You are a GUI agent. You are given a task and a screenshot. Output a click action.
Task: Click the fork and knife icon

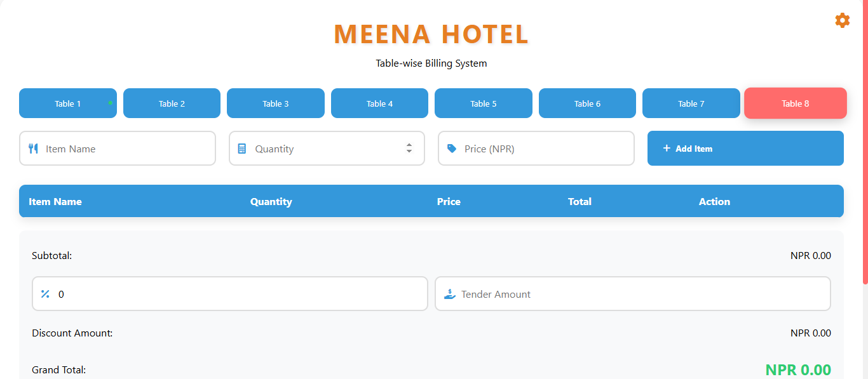tap(34, 149)
